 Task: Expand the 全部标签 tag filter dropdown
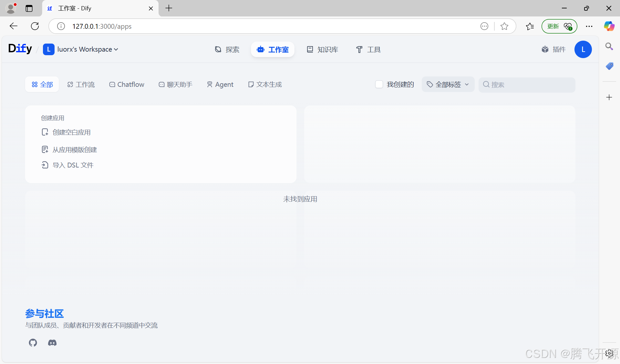coord(448,84)
